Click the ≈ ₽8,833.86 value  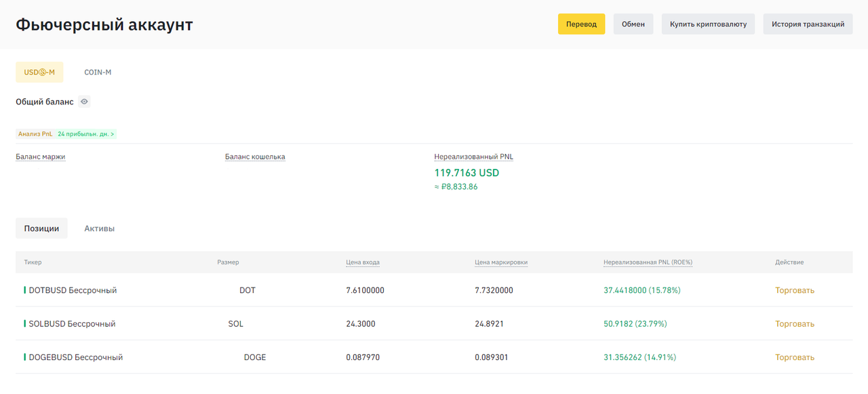click(x=456, y=186)
